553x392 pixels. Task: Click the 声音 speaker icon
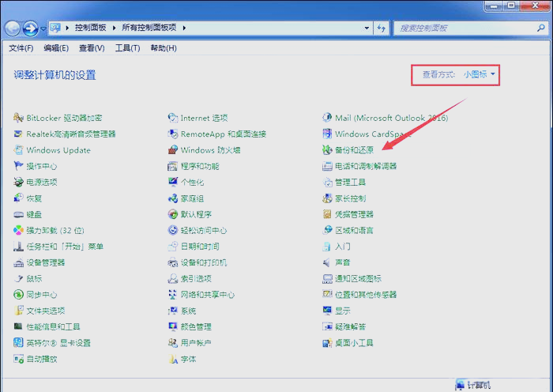click(328, 262)
